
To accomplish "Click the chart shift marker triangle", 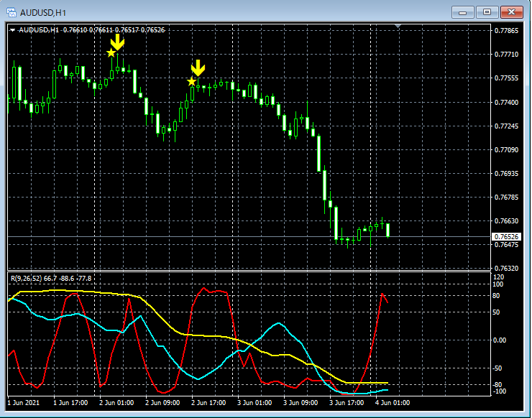I will (x=398, y=26).
